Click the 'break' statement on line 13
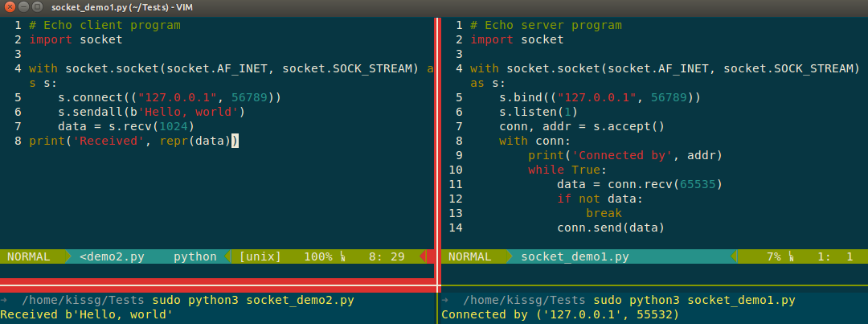868x324 pixels. click(x=604, y=213)
